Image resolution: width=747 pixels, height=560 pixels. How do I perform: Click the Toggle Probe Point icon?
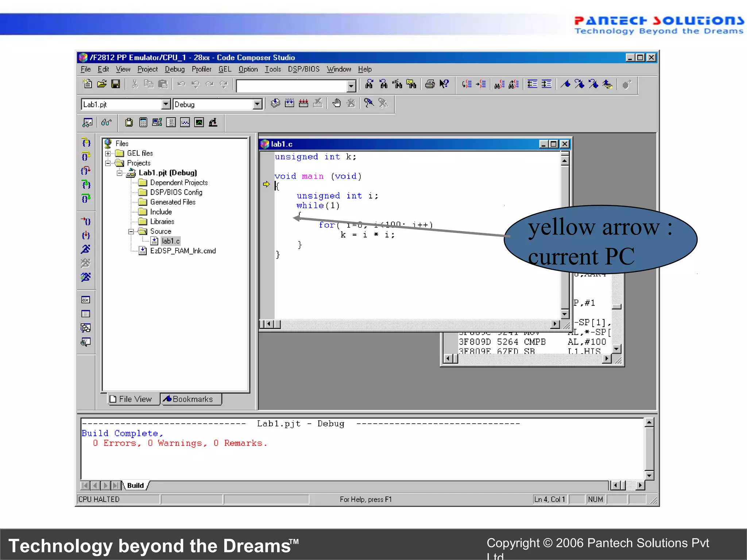click(x=369, y=104)
